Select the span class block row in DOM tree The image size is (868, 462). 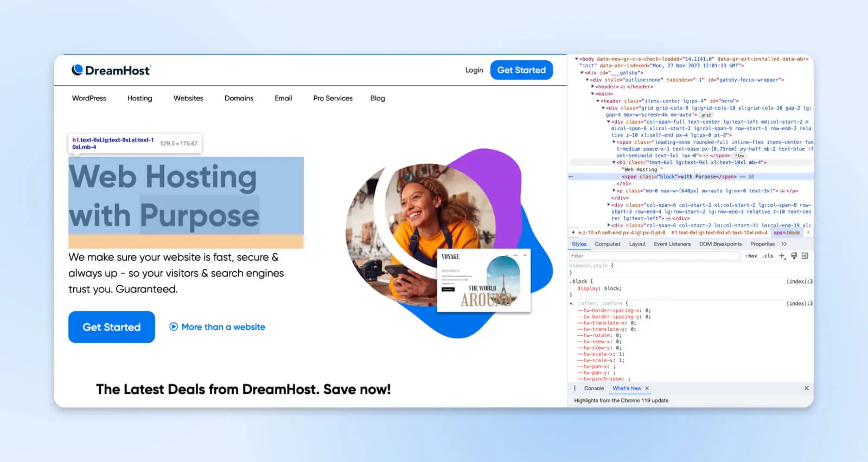pos(691,177)
